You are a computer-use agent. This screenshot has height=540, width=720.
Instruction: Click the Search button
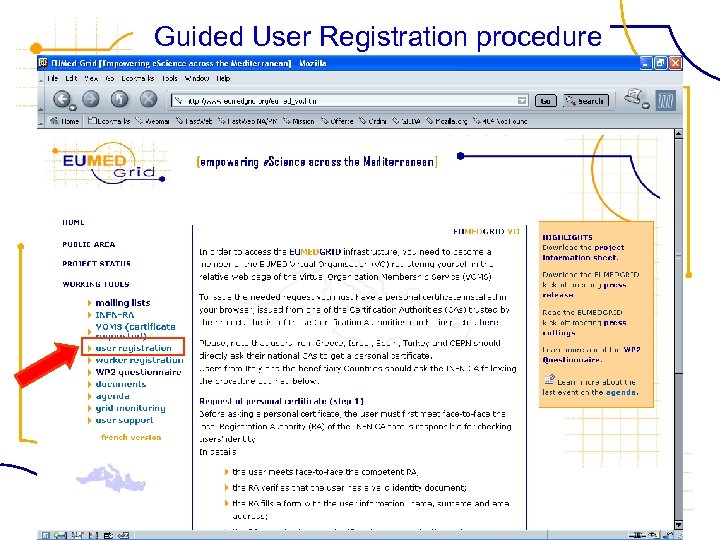(x=586, y=101)
